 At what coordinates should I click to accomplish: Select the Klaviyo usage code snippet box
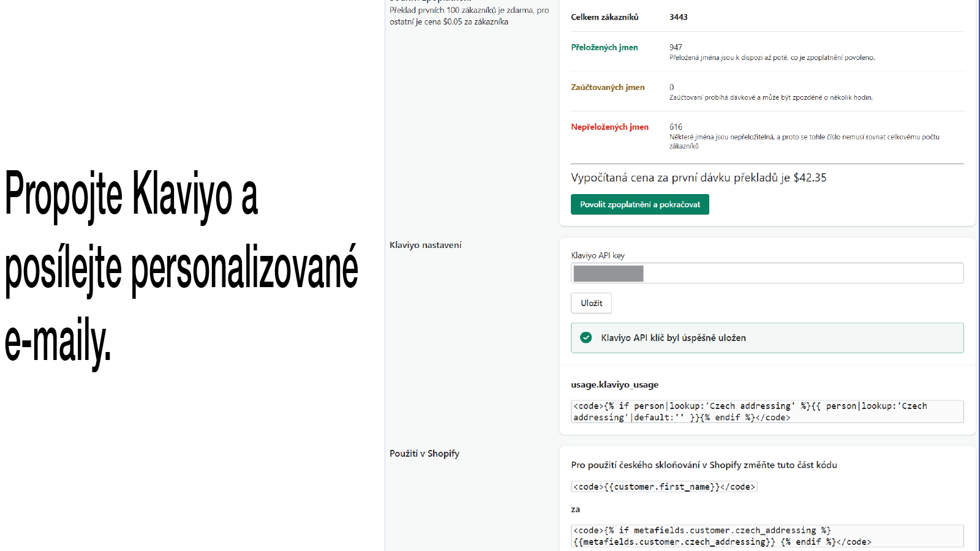click(x=767, y=411)
